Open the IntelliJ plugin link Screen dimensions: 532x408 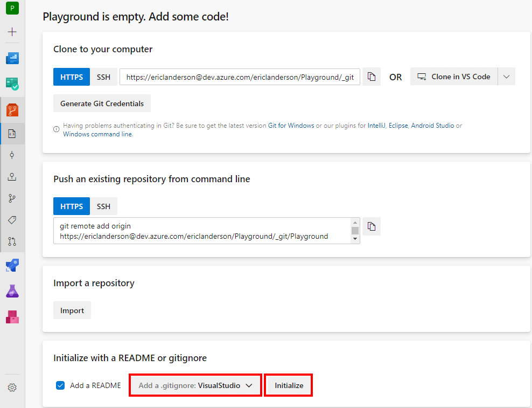coord(376,126)
